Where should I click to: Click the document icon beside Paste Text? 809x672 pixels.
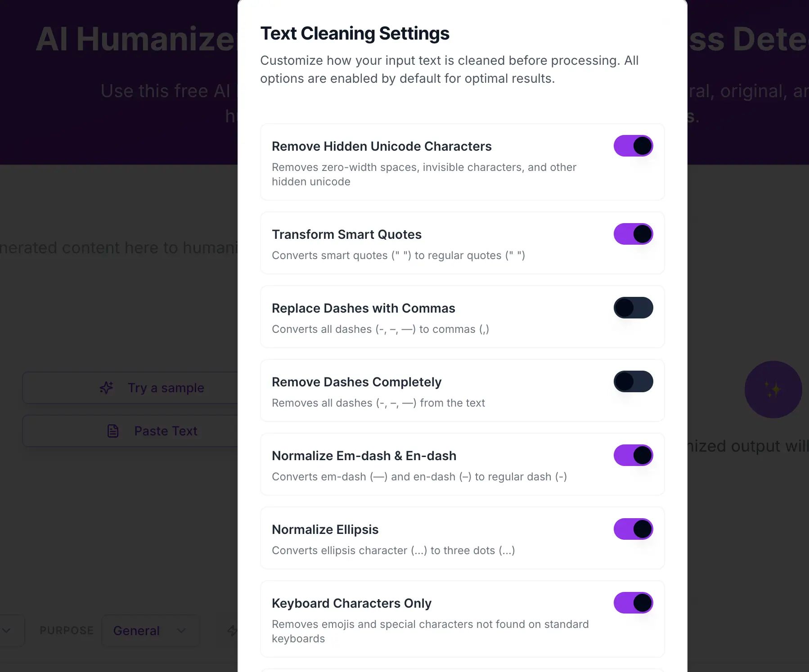coord(113,431)
